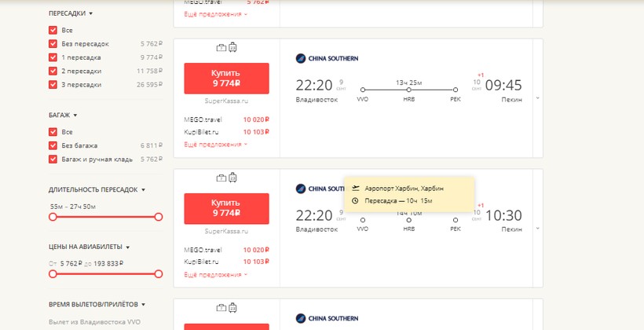The height and width of the screenshot is (330, 644).
Task: Click hand luggage icon on second China Southern ticket
Action: (221, 178)
